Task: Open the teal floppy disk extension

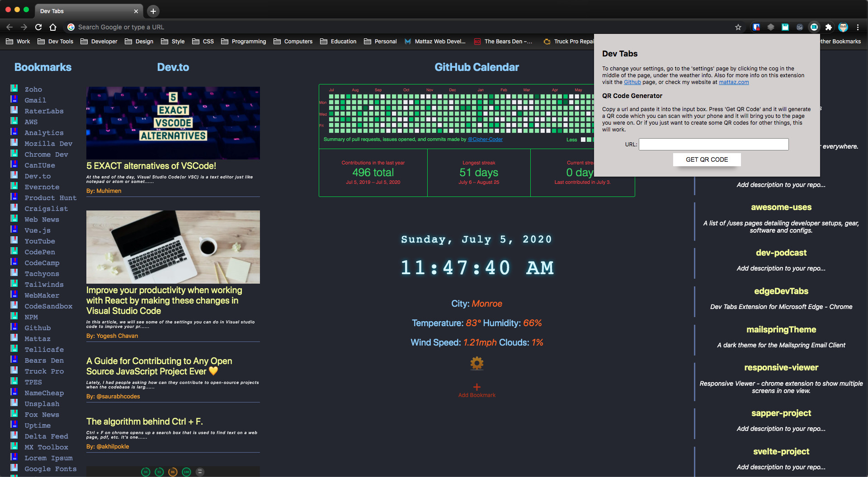Action: point(785,27)
